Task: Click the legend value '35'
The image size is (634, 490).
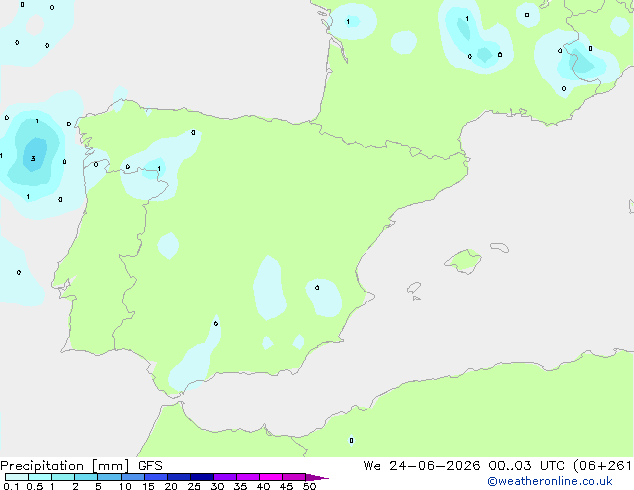Action: 240,486
